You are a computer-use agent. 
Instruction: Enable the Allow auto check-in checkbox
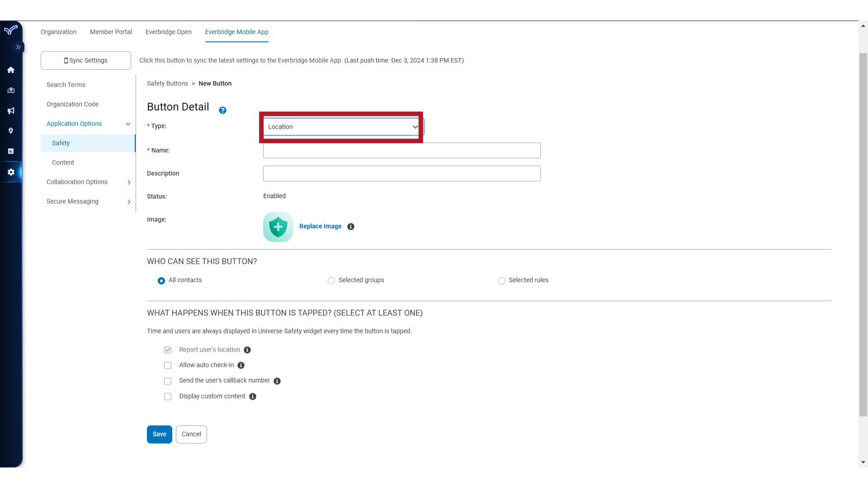(x=168, y=365)
